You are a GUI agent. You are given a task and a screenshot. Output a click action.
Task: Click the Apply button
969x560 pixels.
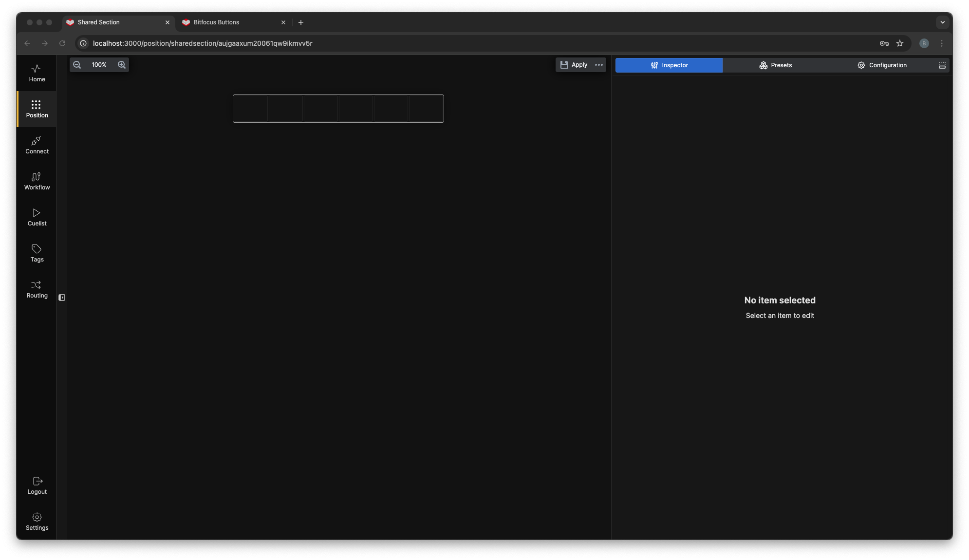pos(574,65)
